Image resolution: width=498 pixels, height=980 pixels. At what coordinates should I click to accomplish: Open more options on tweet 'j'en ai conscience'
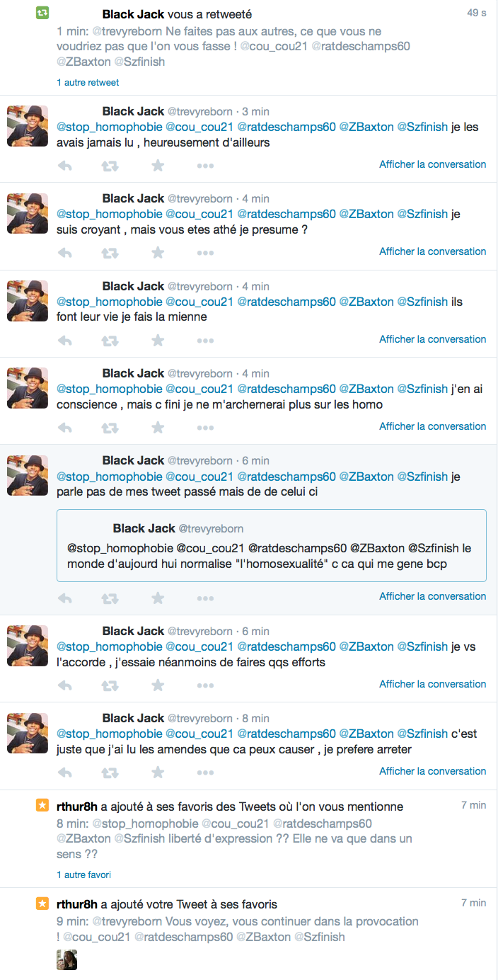(205, 428)
